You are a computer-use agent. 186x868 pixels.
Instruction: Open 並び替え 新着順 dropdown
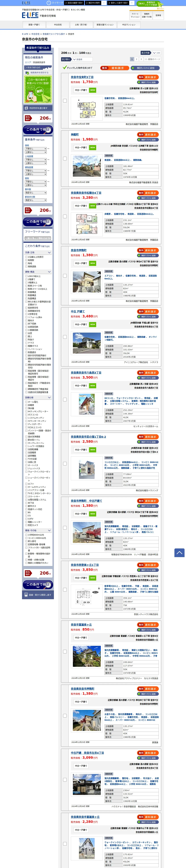(x=82, y=59)
